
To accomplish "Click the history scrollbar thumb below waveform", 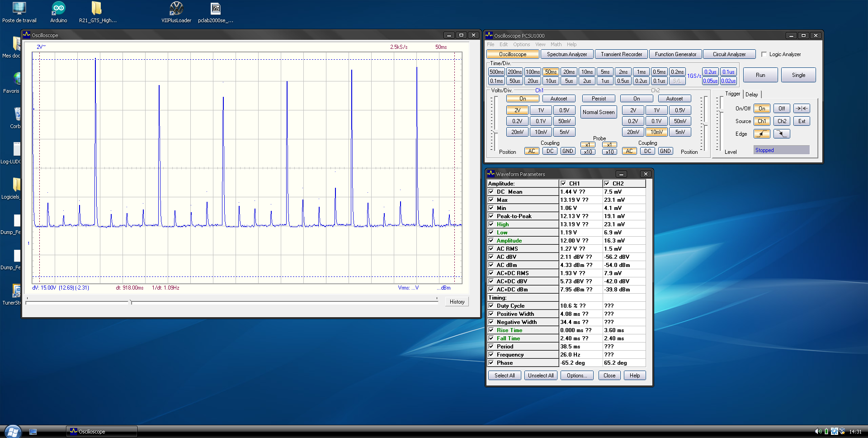I will click(131, 302).
